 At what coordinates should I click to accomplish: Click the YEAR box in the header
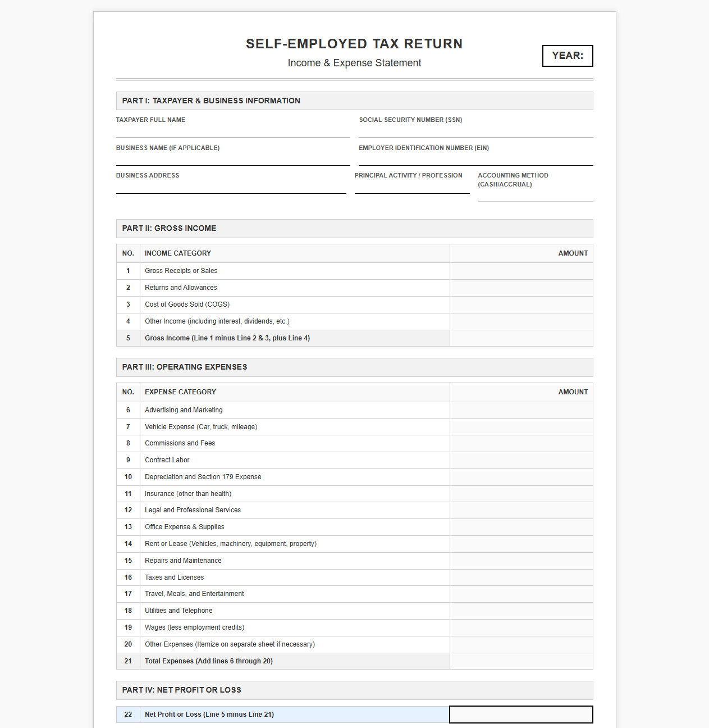tap(568, 56)
